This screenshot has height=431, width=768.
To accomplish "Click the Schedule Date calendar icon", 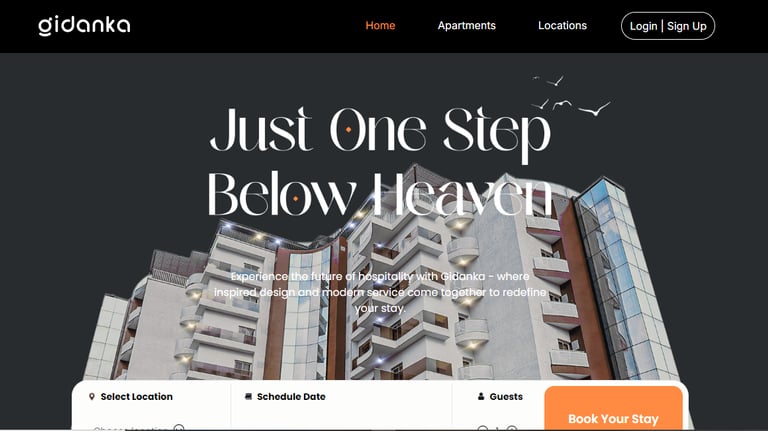I will 248,397.
